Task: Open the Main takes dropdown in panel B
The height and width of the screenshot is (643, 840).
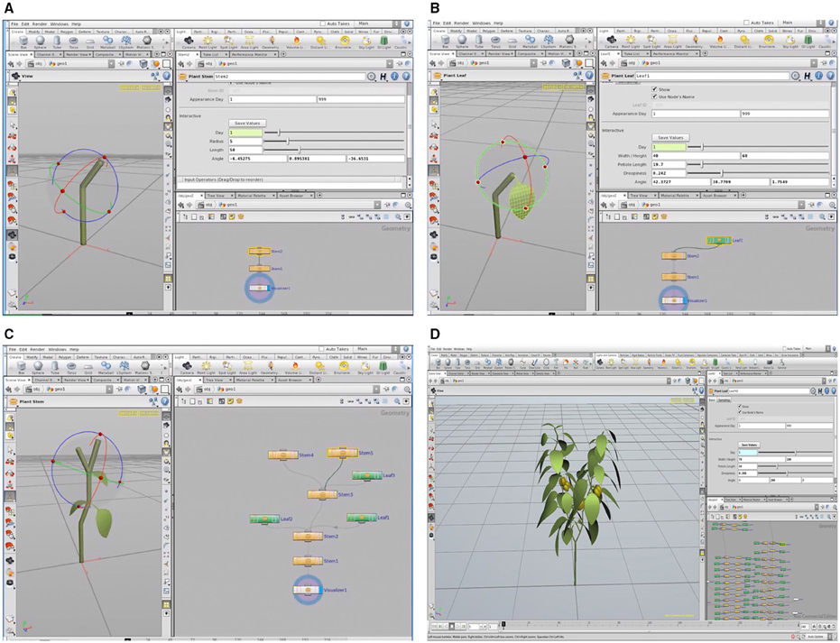Action: tap(802, 23)
